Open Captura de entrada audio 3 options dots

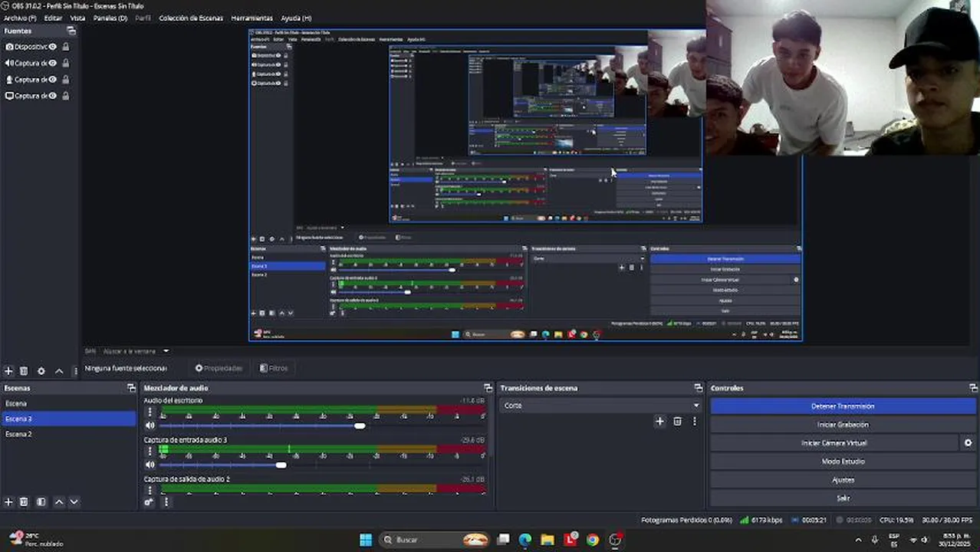tap(150, 452)
